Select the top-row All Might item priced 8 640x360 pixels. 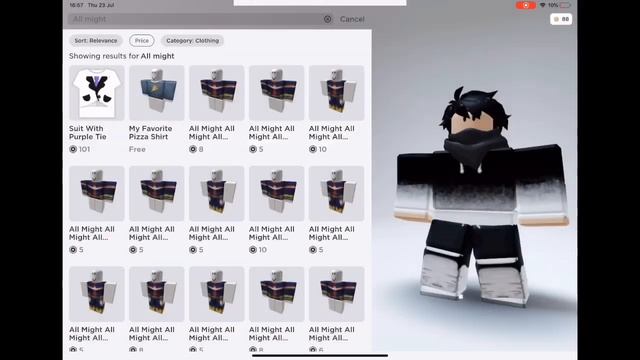click(217, 93)
